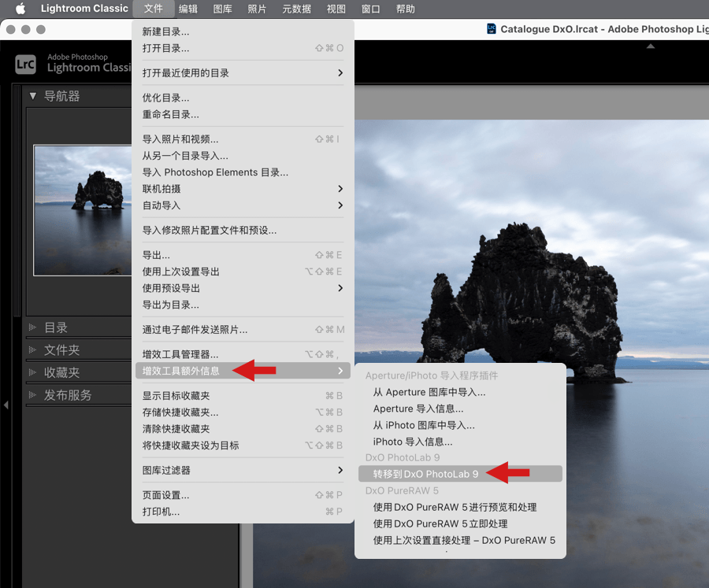Open the 图库 menu
Viewport: 709px width, 588px height.
(x=222, y=9)
